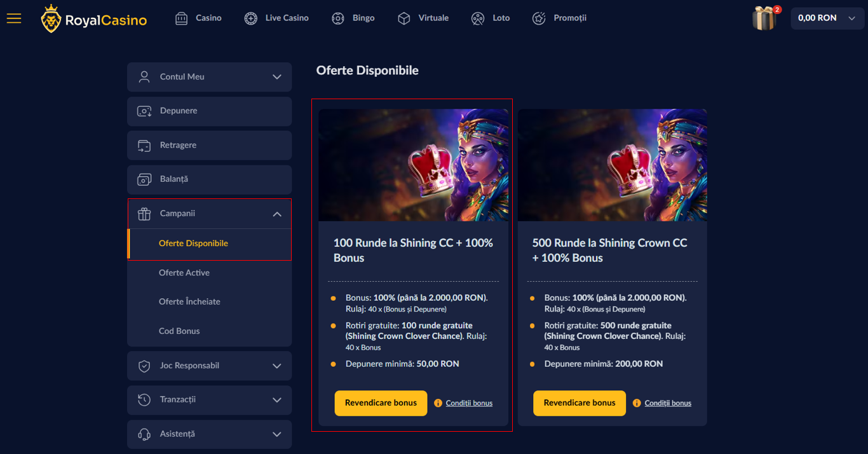
Task: Open the 0,00 RON balance dropdown
Action: coord(827,18)
